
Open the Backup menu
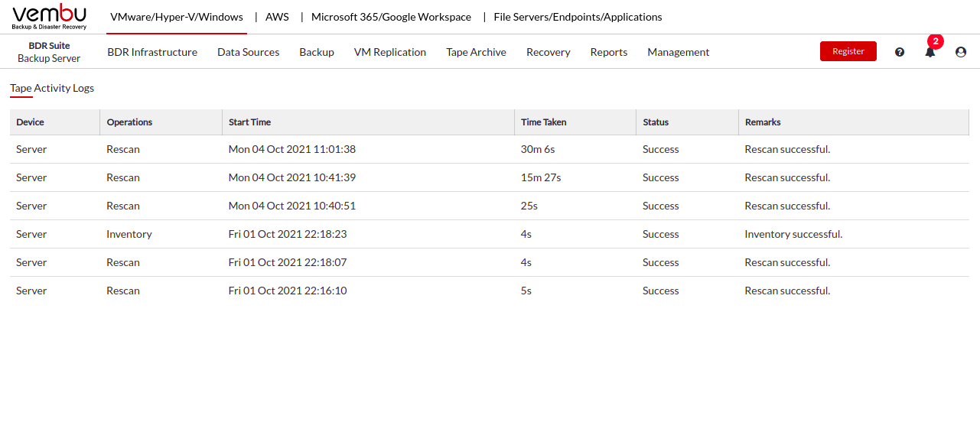pos(317,52)
